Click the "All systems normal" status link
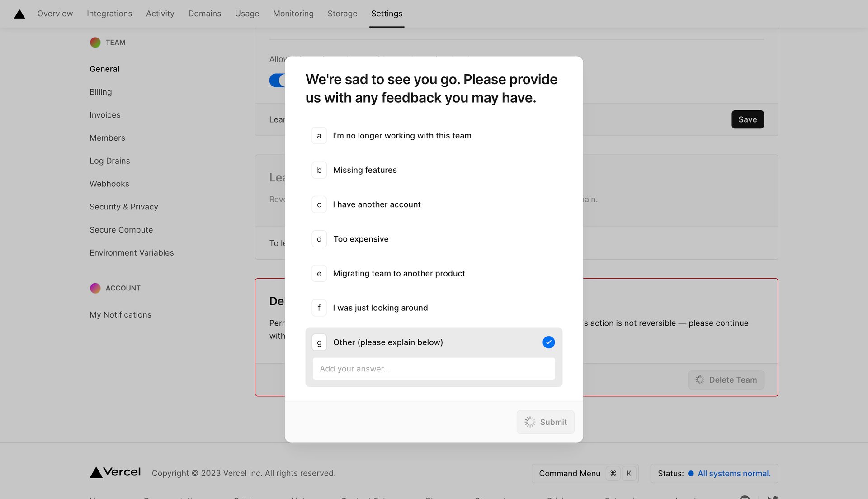 733,473
